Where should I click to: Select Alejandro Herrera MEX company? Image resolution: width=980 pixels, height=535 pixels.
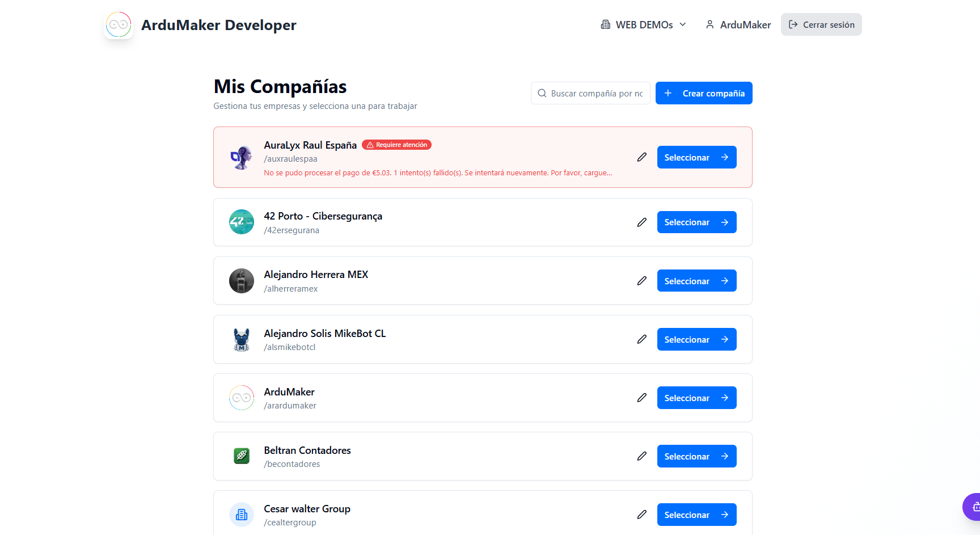coord(696,281)
